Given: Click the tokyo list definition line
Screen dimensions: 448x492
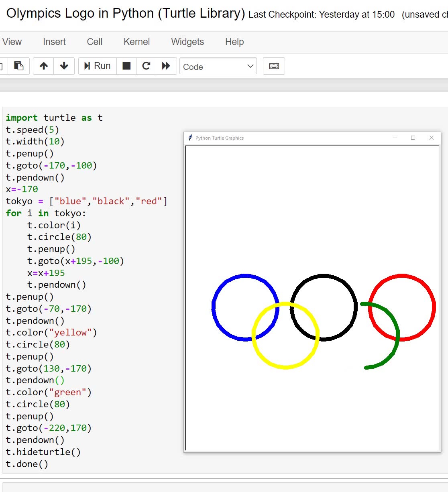Looking at the screenshot, I should [87, 201].
